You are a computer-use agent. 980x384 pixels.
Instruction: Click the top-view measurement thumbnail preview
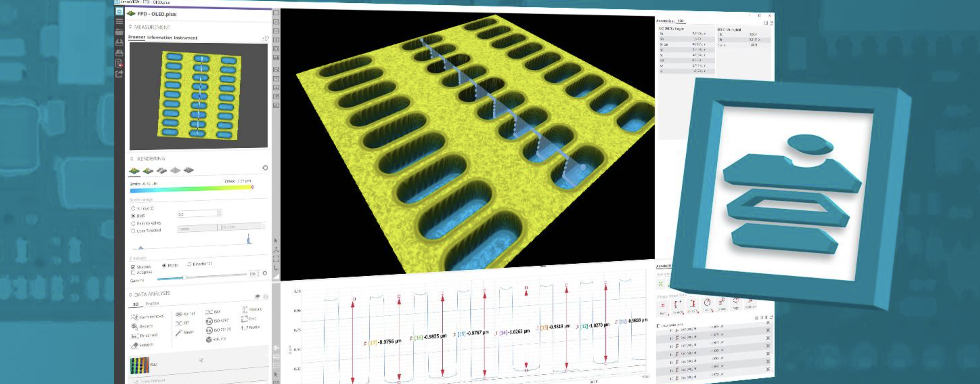[x=198, y=96]
